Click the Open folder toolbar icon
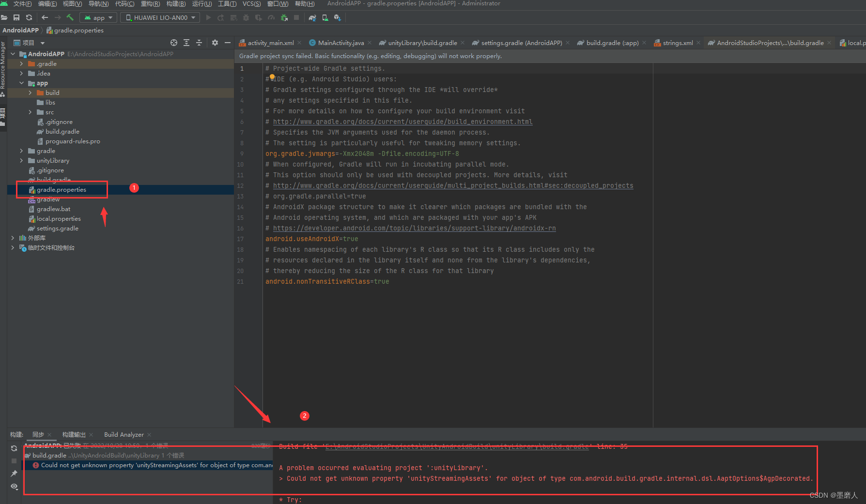 pos(4,17)
